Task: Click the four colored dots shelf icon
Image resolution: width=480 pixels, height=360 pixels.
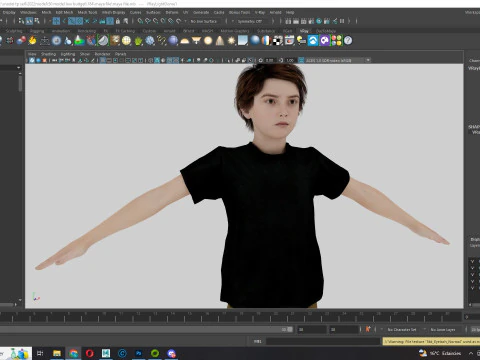Action: click(337, 41)
